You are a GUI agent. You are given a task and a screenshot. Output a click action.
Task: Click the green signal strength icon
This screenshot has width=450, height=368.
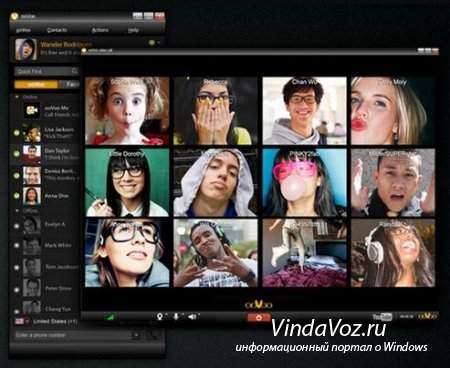(110, 317)
